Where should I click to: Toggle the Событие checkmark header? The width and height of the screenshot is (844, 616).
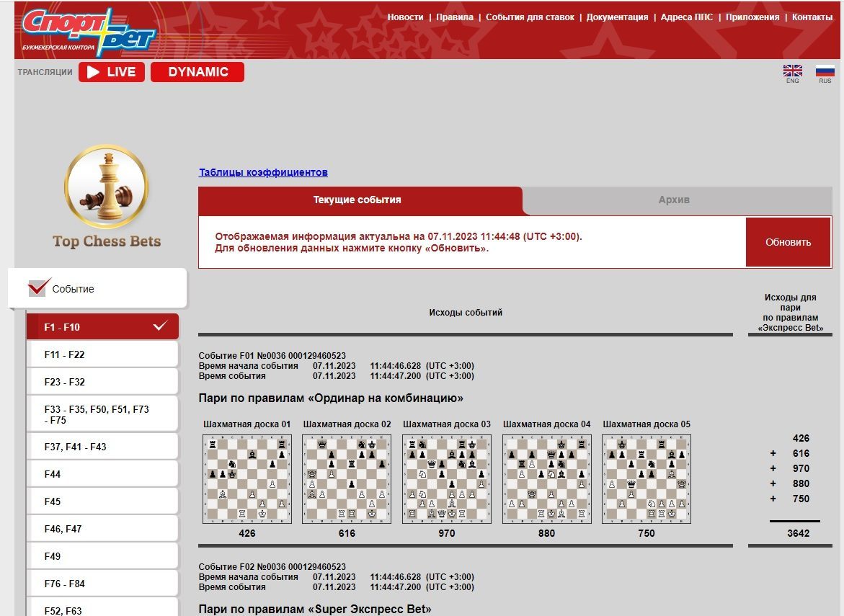point(97,289)
